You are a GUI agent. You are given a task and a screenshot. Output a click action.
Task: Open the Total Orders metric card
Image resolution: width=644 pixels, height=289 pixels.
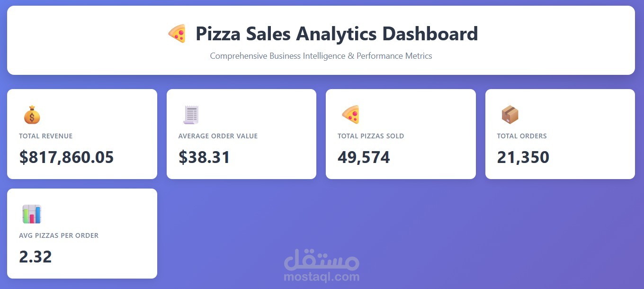[560, 134]
